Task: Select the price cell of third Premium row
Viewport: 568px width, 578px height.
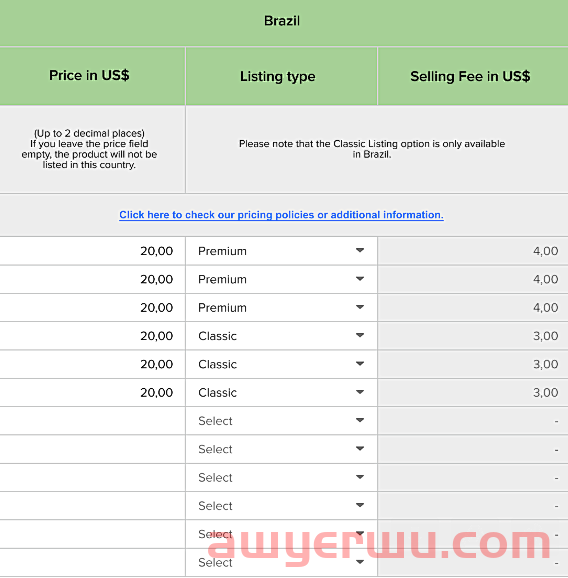Action: [92, 308]
